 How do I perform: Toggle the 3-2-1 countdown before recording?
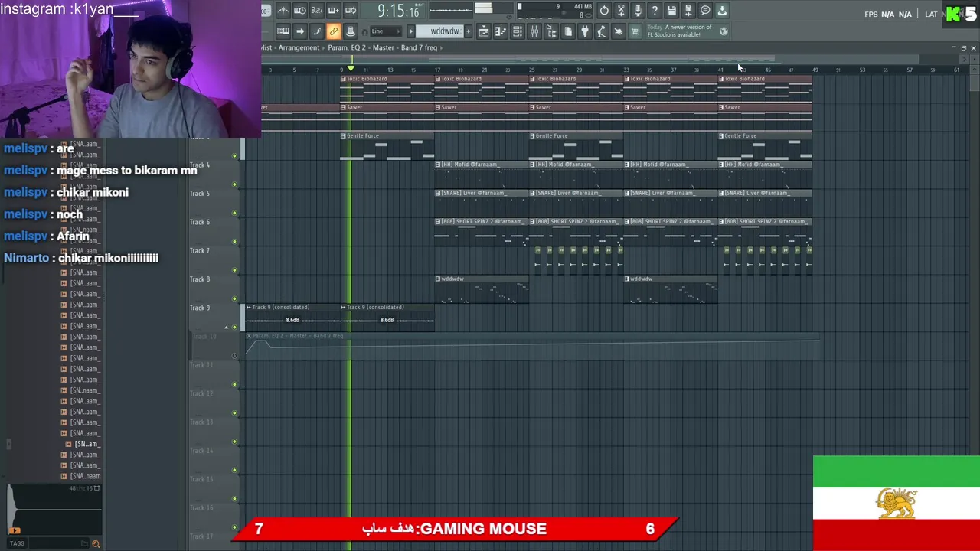[316, 11]
